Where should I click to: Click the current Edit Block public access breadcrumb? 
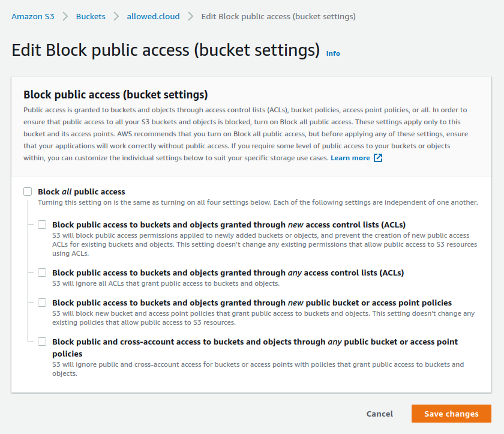(278, 17)
